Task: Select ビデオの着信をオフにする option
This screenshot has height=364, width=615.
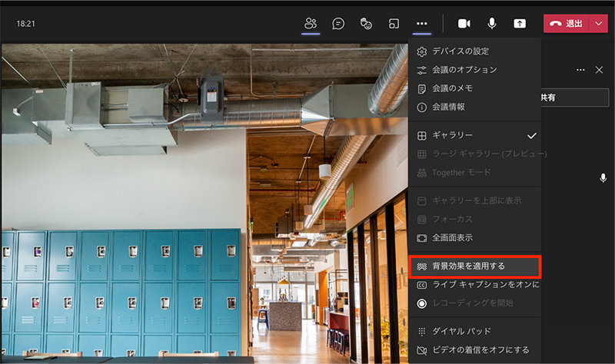Action: [474, 349]
